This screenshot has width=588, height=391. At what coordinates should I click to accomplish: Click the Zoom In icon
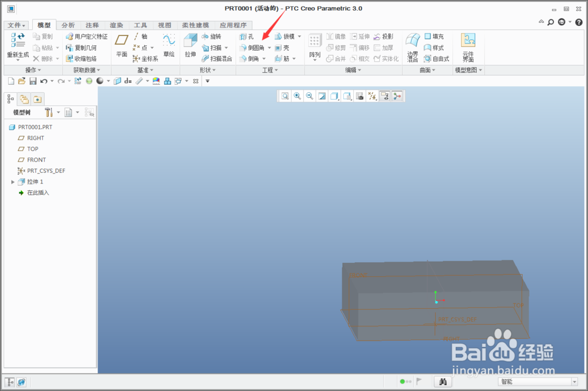tap(298, 96)
